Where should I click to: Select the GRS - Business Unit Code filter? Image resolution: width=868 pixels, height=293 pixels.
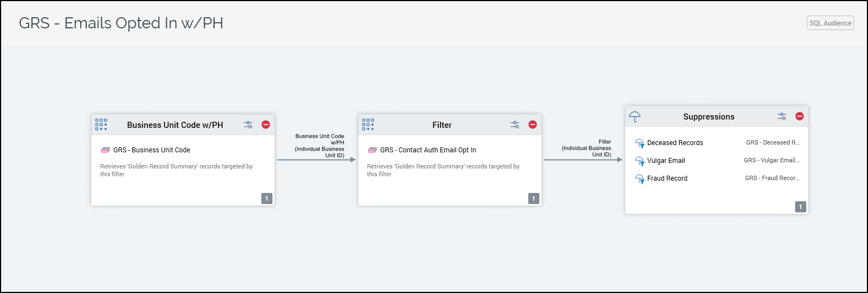pyautogui.click(x=151, y=150)
